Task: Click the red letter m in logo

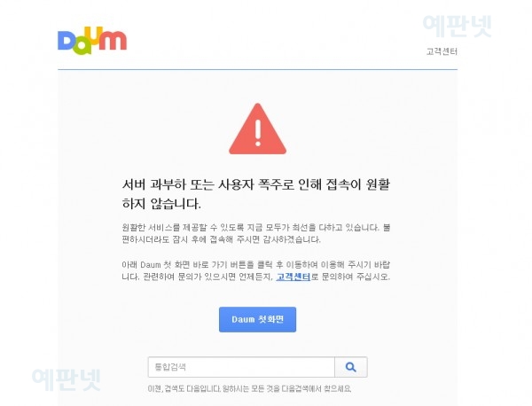Action: point(113,40)
